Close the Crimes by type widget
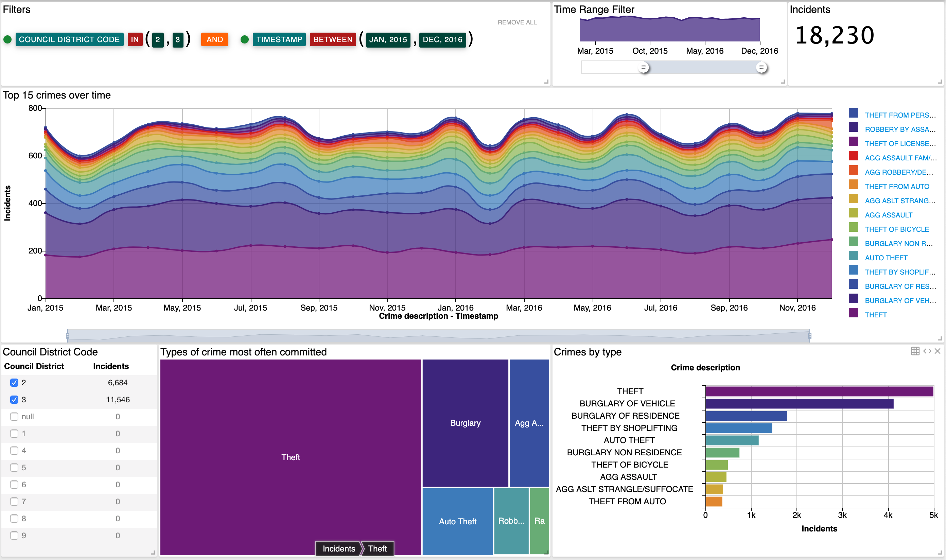Image resolution: width=946 pixels, height=560 pixels. coord(937,351)
